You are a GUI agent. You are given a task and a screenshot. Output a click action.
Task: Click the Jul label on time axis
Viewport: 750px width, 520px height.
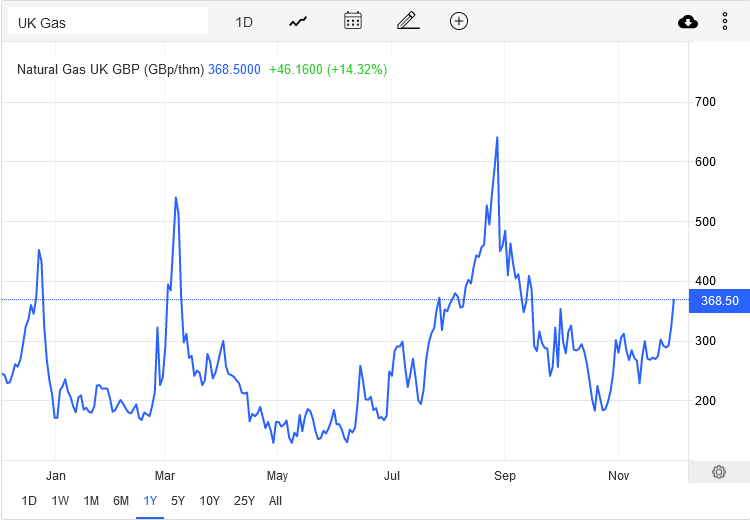(392, 476)
